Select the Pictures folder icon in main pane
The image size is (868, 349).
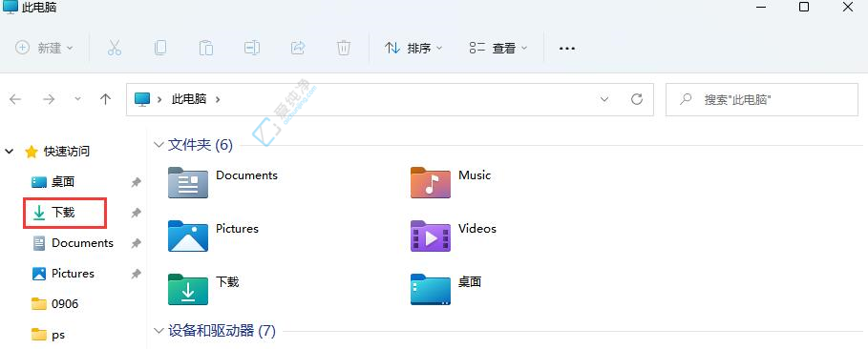(188, 236)
